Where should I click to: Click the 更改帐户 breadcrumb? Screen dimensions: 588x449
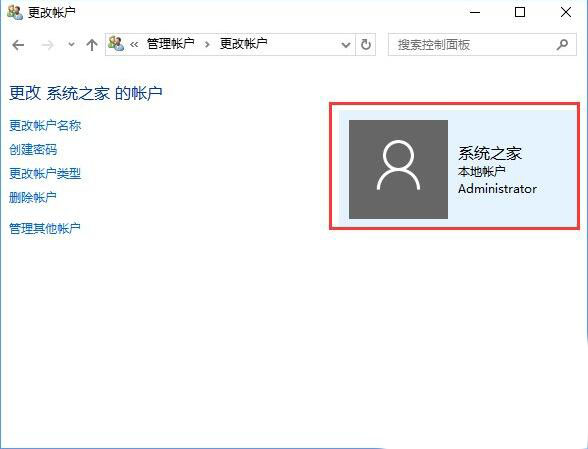pyautogui.click(x=243, y=44)
